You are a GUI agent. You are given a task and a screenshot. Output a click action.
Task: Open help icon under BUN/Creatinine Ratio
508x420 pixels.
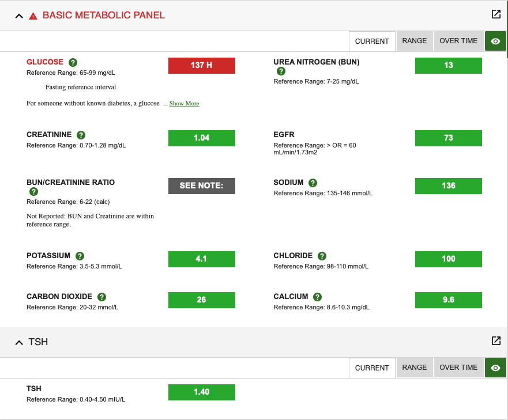coord(33,192)
